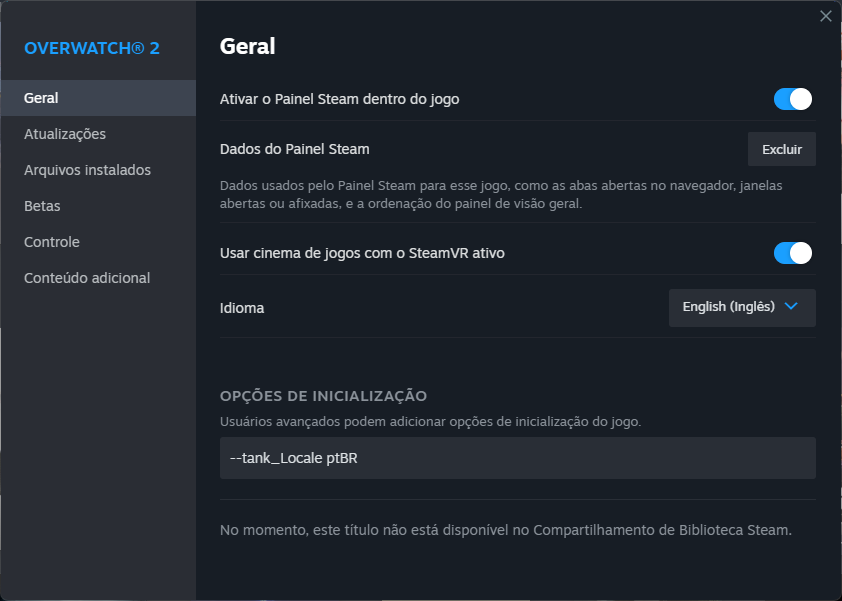Toggle the in-game Painel Steam switch

(x=792, y=99)
